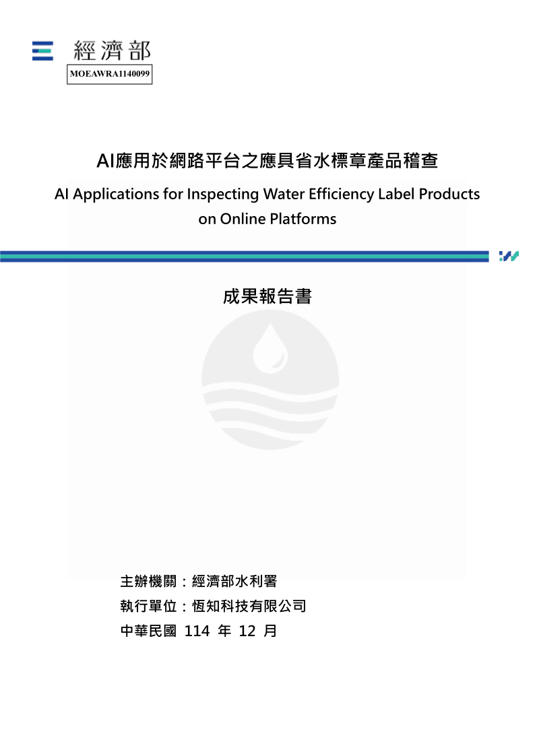Select the 成果報告書 heading

[267, 297]
